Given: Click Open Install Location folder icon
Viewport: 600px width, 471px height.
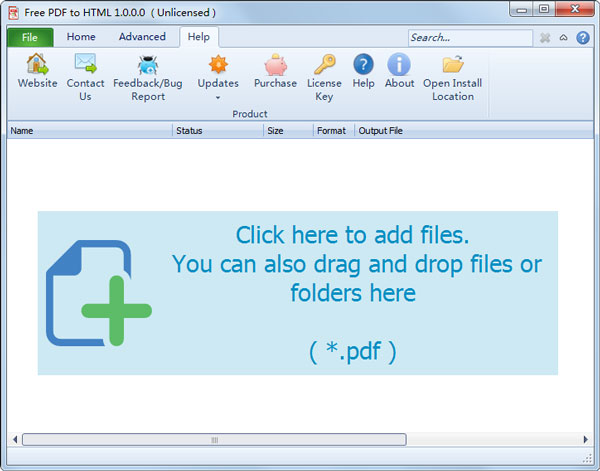Looking at the screenshot, I should click(x=453, y=64).
